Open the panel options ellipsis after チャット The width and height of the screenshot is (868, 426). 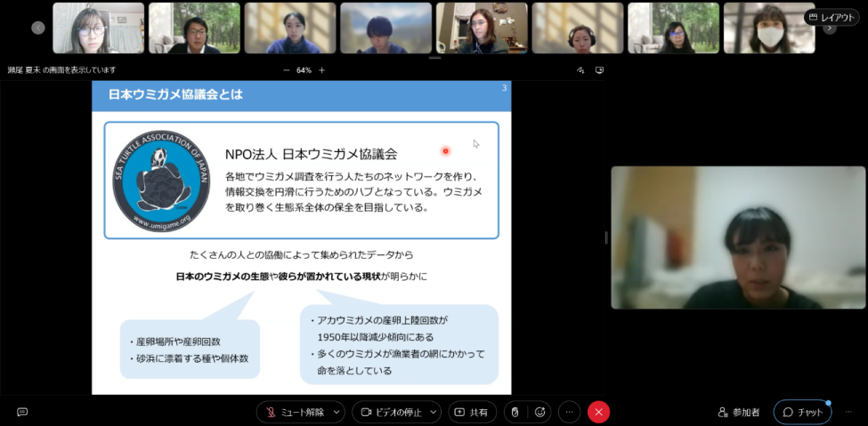tap(848, 412)
